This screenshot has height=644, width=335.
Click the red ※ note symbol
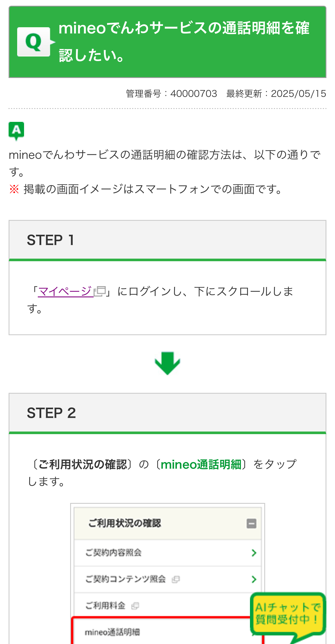[x=14, y=189]
